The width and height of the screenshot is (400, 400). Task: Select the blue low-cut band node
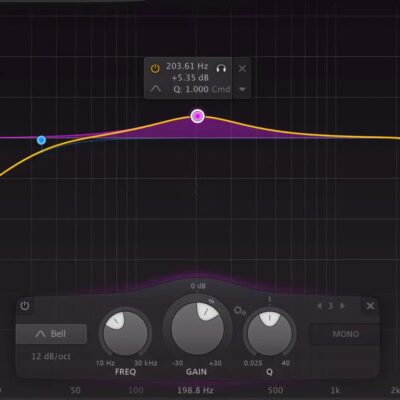point(41,140)
